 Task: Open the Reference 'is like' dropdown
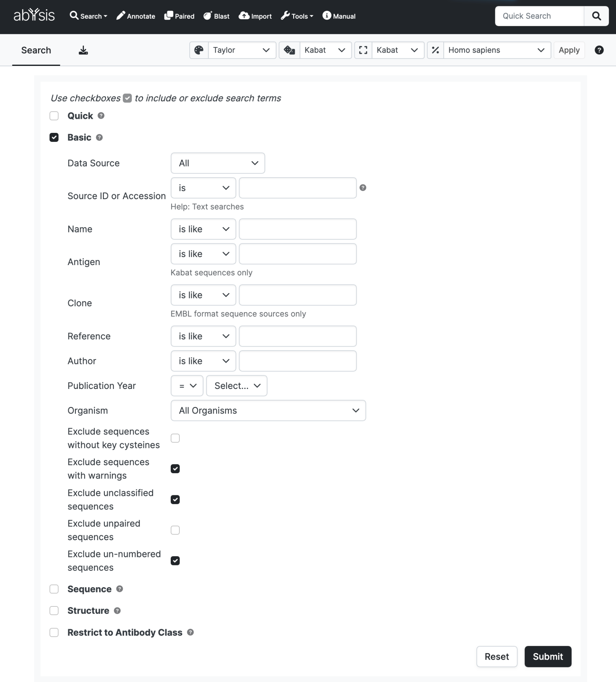(x=203, y=336)
